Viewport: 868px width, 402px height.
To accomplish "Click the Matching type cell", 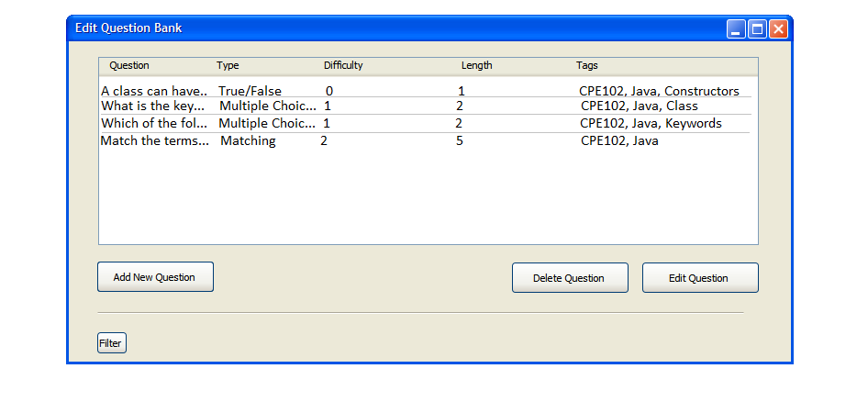I will tap(248, 141).
